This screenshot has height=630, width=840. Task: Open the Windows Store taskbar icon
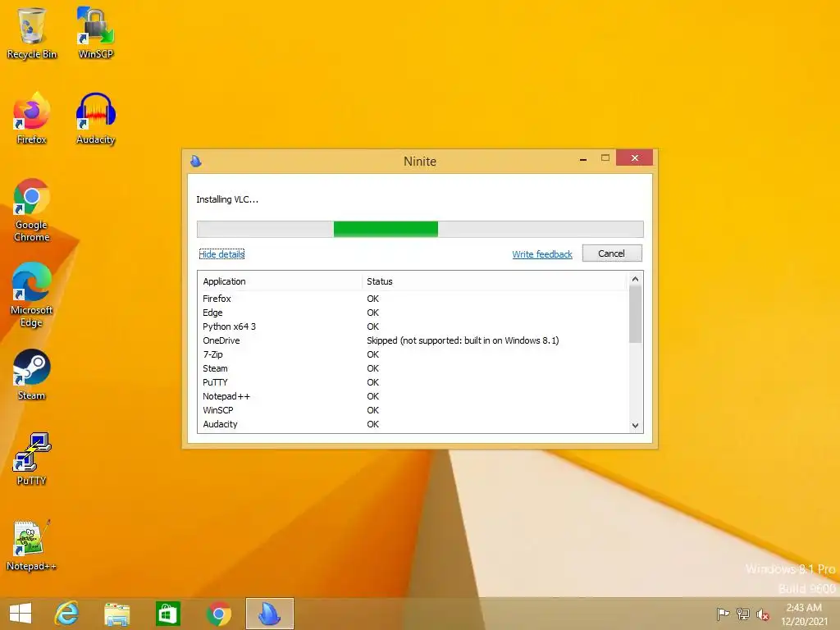[x=167, y=614]
